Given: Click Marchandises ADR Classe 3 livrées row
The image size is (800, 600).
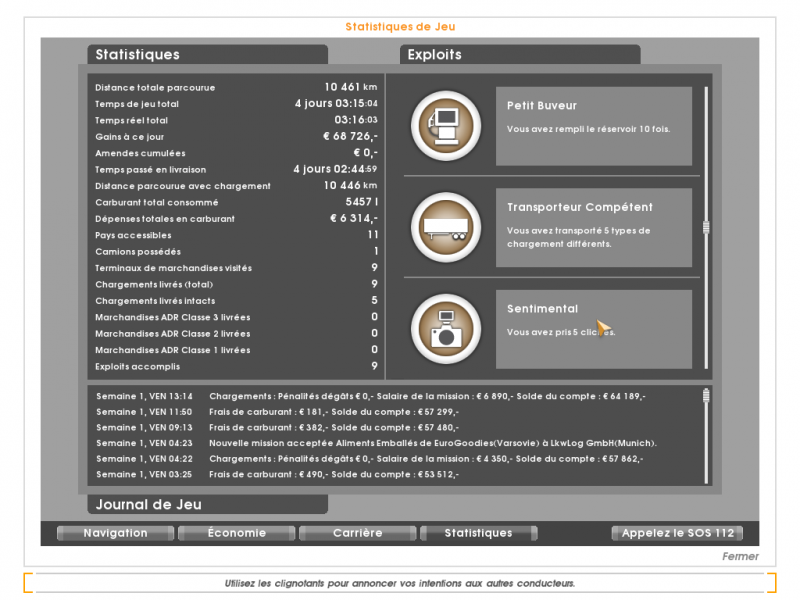Looking at the screenshot, I should coord(236,317).
